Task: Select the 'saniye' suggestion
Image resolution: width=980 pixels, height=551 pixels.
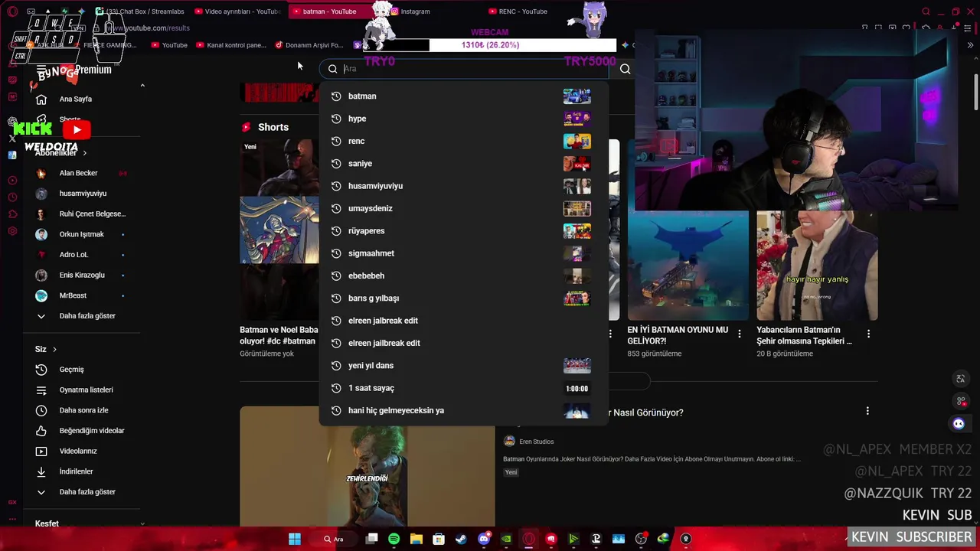Action: click(x=464, y=164)
